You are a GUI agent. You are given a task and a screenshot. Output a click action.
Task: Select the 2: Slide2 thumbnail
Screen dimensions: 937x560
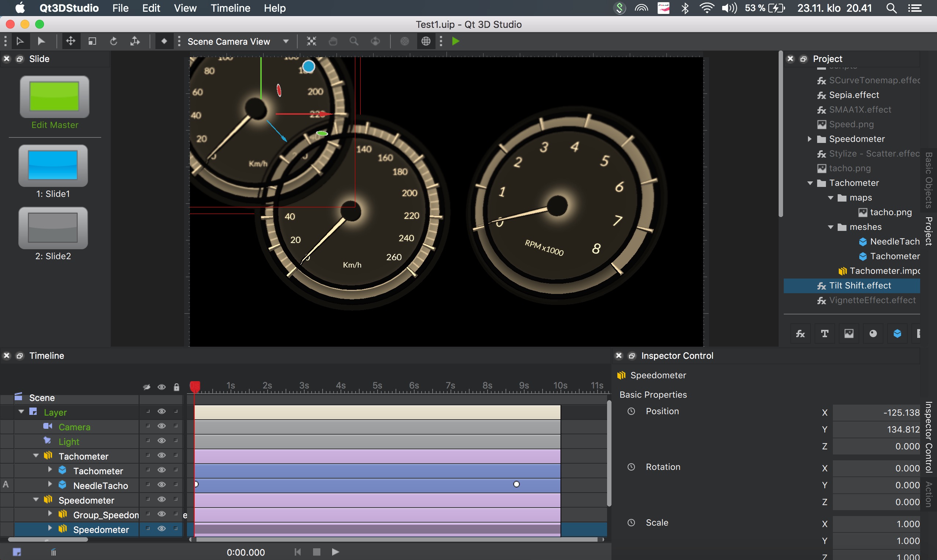[x=53, y=228]
